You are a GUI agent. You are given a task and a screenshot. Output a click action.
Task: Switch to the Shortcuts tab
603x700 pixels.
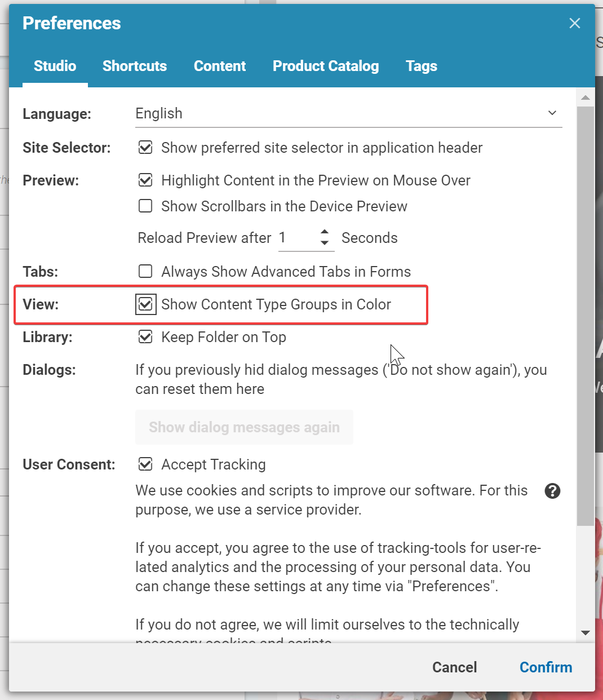pyautogui.click(x=135, y=66)
